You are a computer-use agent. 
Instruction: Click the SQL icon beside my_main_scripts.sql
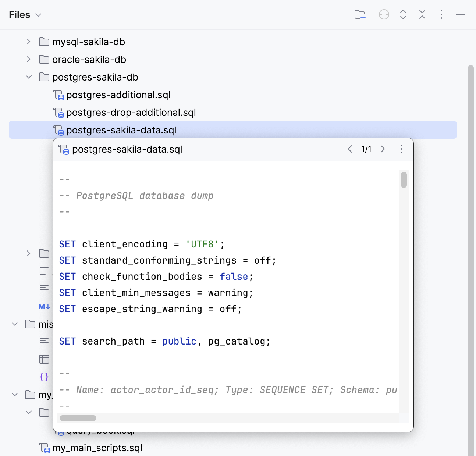pos(44,448)
